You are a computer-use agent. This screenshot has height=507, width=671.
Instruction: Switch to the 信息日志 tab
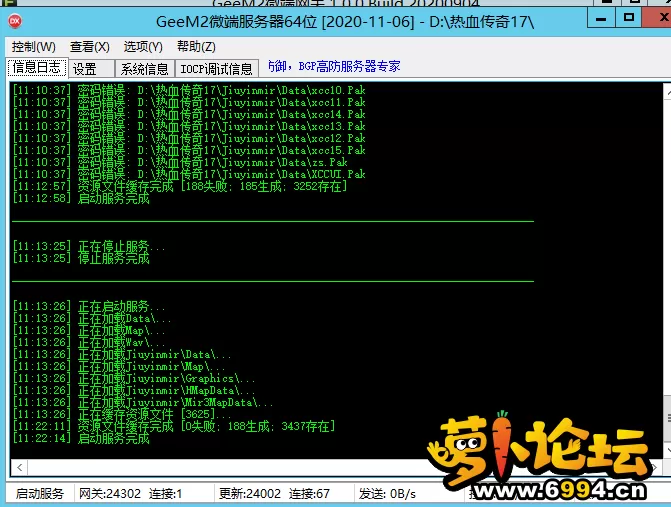coord(37,68)
